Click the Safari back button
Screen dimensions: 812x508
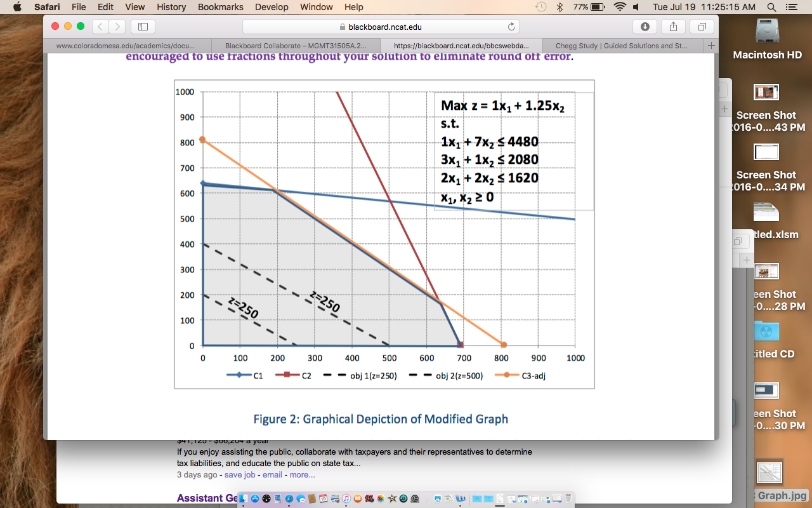click(x=101, y=27)
